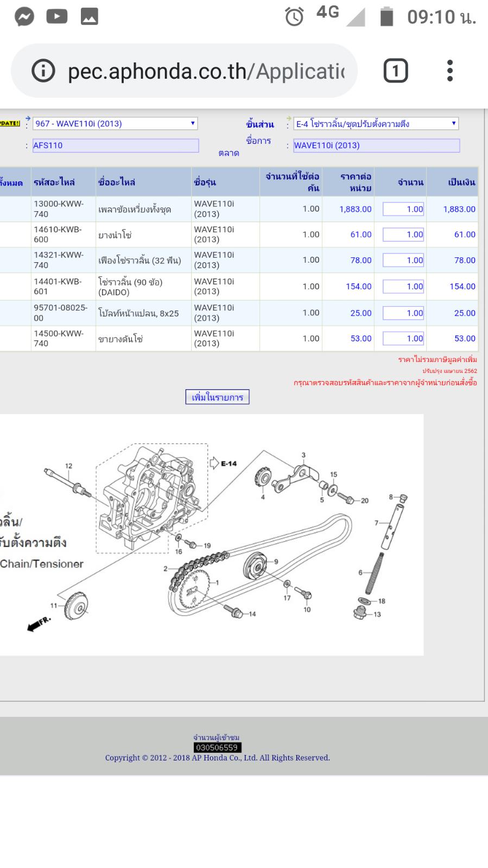Edit quantity for part 13000-KWW-740
This screenshot has width=488, height=868.
[x=403, y=209]
